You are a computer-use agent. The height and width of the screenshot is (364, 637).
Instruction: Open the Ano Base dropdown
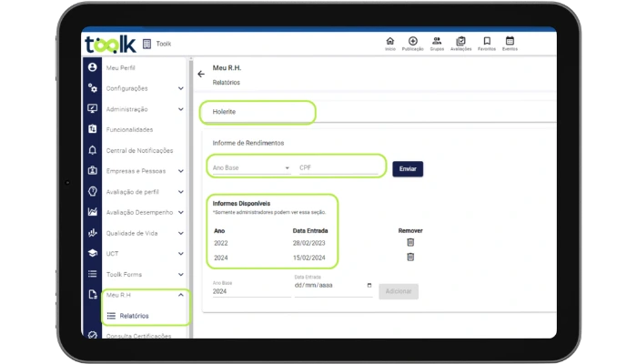pos(250,167)
